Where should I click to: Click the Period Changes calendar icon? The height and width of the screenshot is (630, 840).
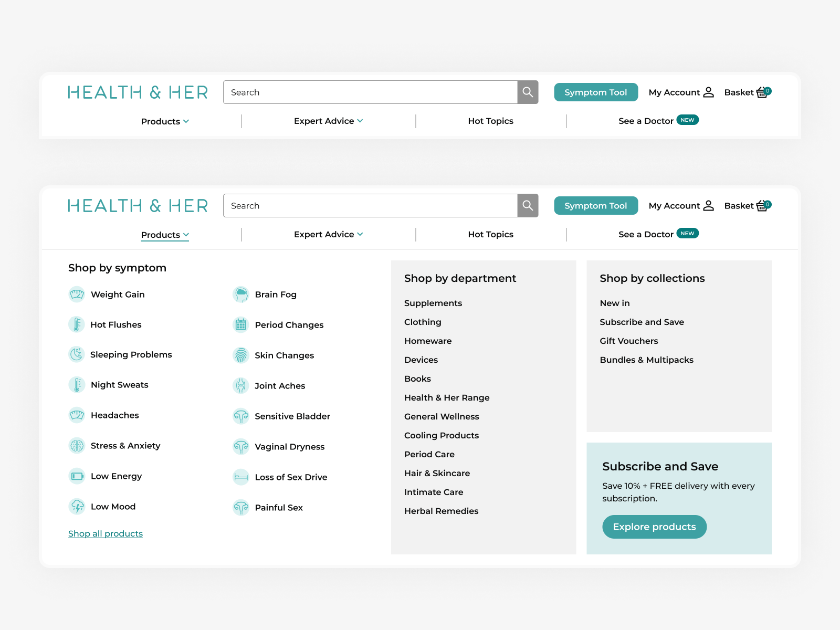coord(240,325)
